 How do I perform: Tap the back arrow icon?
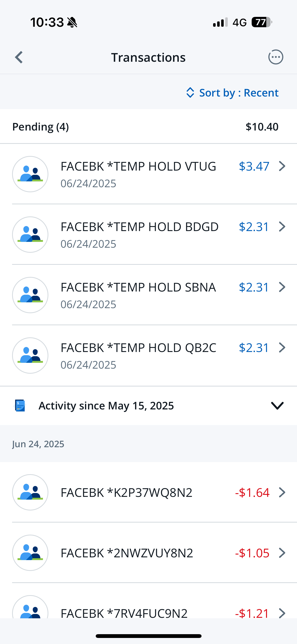click(x=19, y=57)
